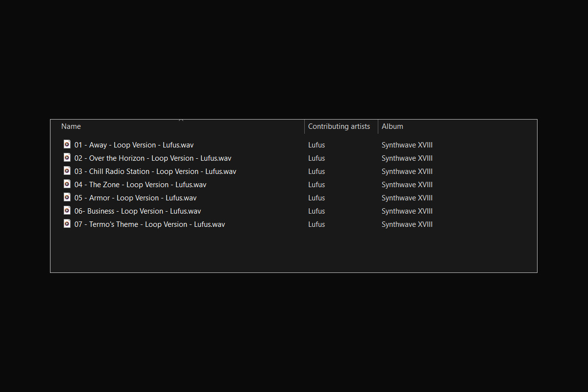Sort by the Name column header
The height and width of the screenshot is (392, 588).
71,126
